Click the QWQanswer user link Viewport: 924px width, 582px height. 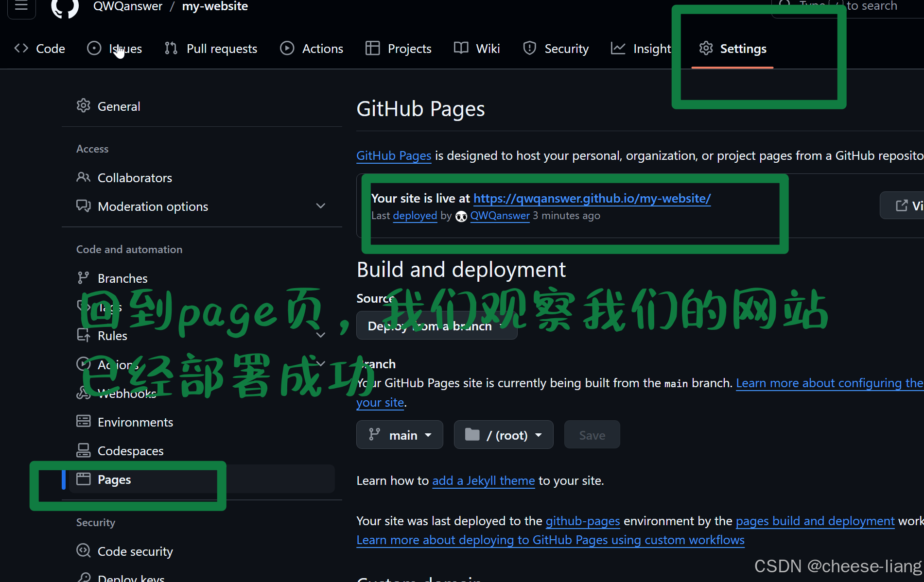tap(500, 216)
